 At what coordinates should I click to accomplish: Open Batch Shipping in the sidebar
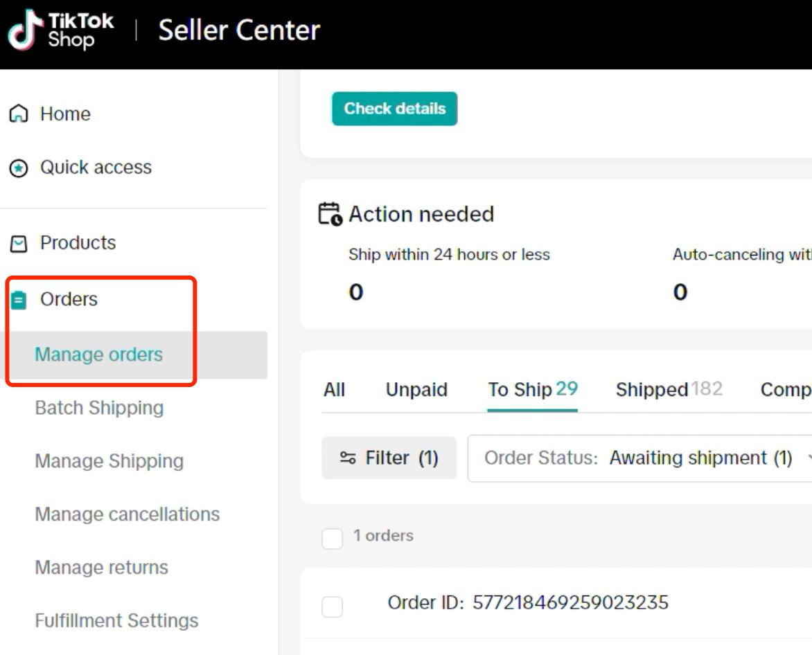pyautogui.click(x=100, y=408)
